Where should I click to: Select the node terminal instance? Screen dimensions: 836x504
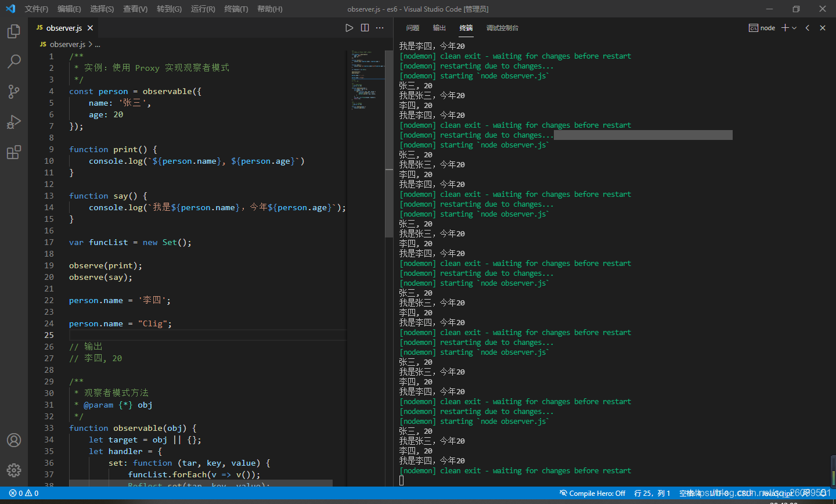pos(762,28)
